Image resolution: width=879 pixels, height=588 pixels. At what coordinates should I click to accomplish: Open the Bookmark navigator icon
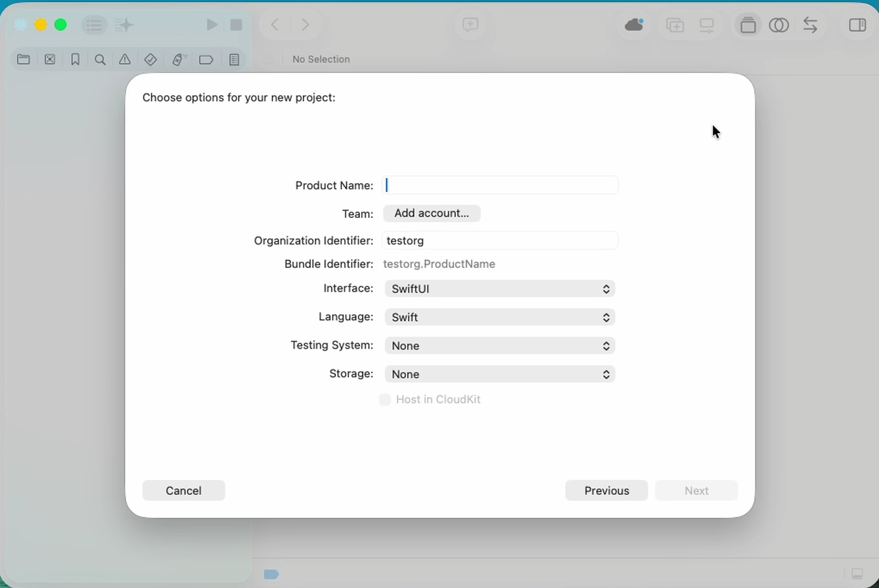pos(75,60)
